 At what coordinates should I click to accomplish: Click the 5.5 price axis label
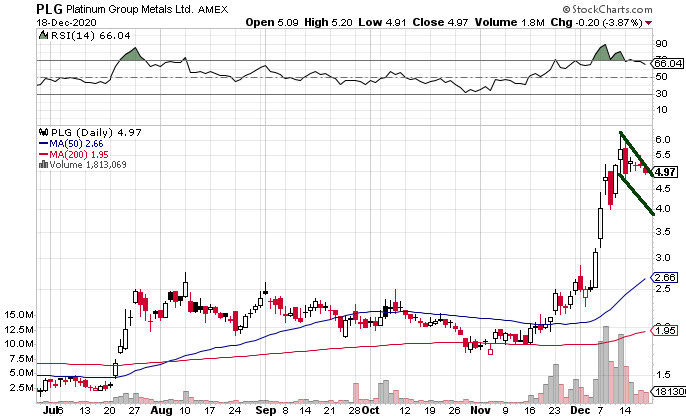pyautogui.click(x=663, y=155)
